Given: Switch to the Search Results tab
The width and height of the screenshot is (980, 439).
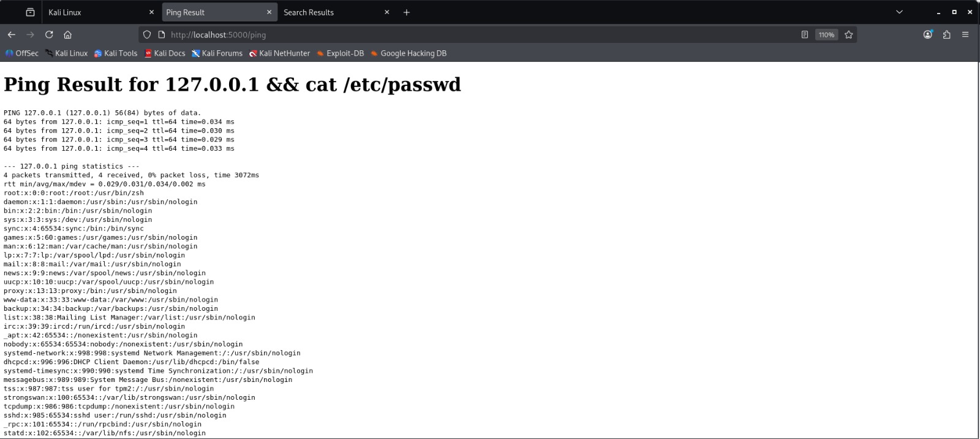Looking at the screenshot, I should [331, 12].
